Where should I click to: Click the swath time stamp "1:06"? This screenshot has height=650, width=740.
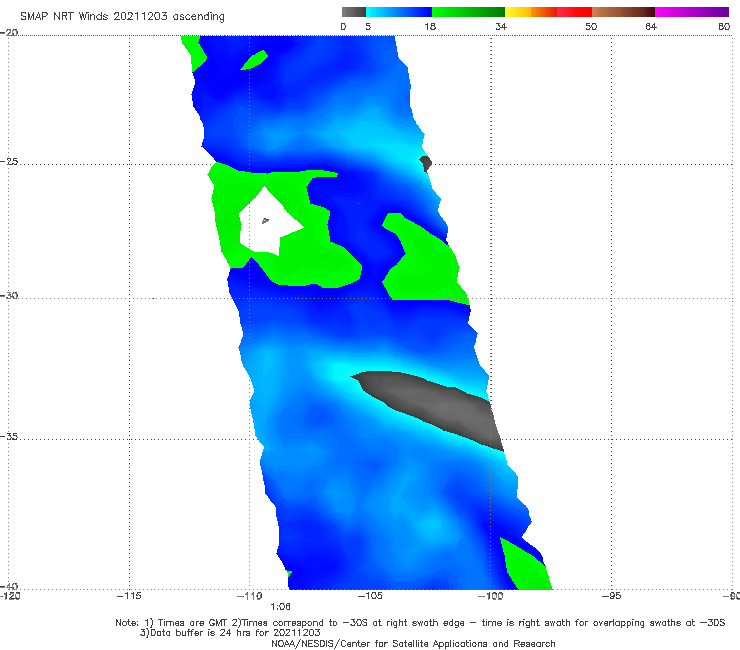click(x=280, y=607)
